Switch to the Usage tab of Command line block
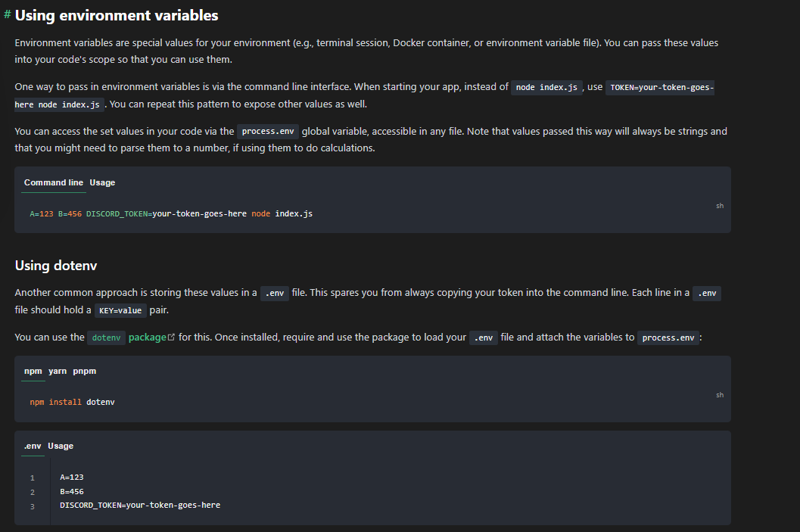This screenshot has width=800, height=532. 102,182
